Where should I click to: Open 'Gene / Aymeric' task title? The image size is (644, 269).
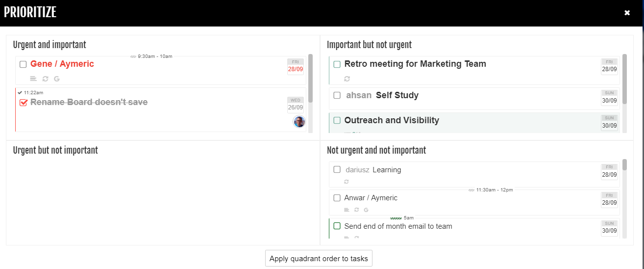coord(62,64)
